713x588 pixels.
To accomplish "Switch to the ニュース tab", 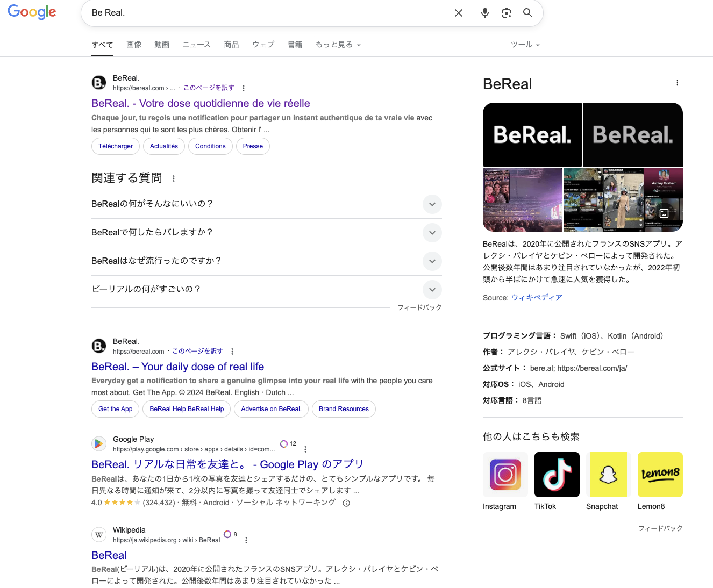I will [x=197, y=45].
